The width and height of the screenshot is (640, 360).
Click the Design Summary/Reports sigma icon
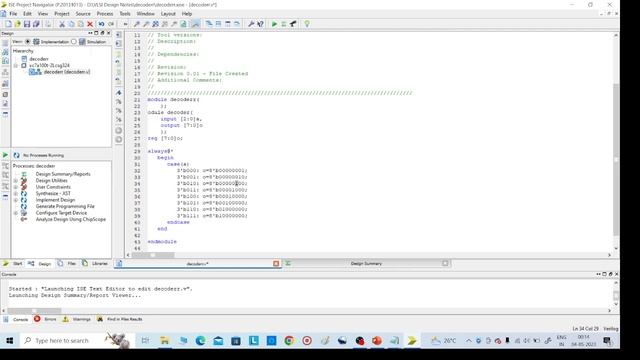[x=24, y=174]
